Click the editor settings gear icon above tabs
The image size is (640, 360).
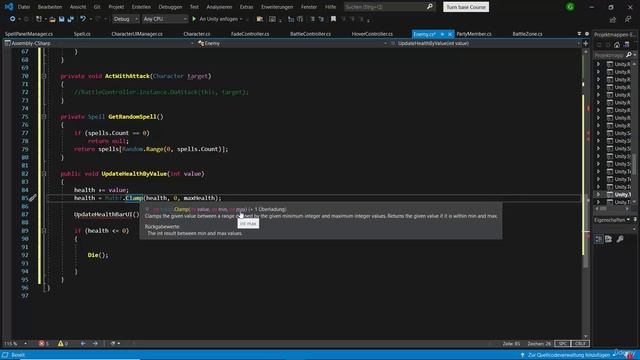tap(587, 34)
